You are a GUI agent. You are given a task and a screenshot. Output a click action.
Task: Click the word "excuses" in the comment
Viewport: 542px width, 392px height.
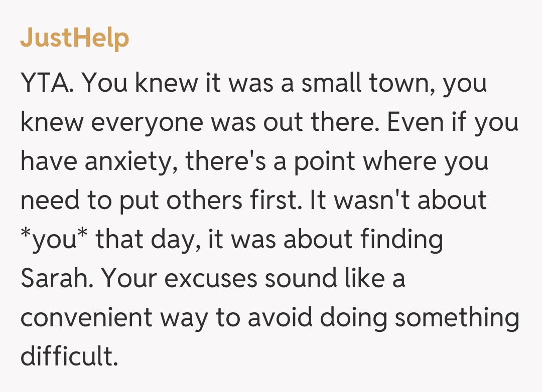pos(210,279)
